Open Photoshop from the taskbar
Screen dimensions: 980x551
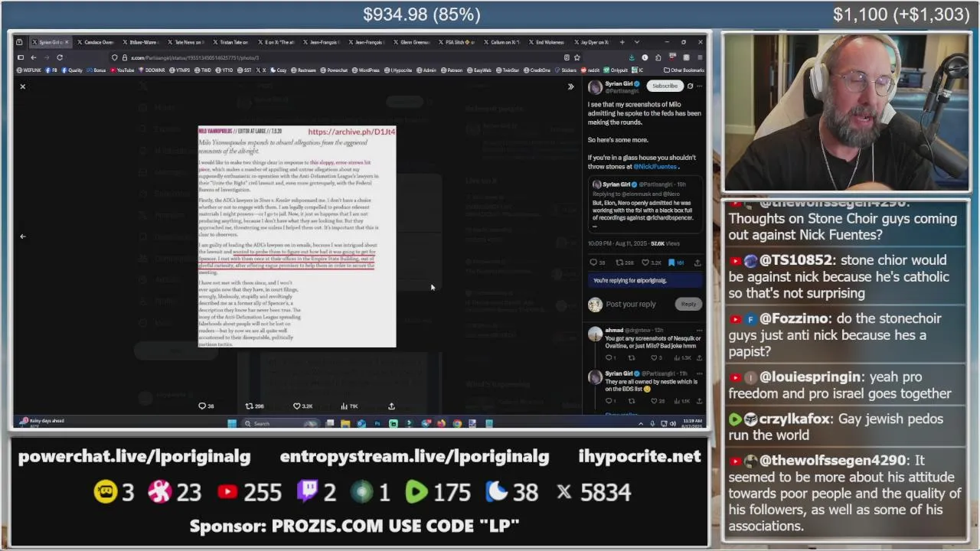[x=377, y=423]
